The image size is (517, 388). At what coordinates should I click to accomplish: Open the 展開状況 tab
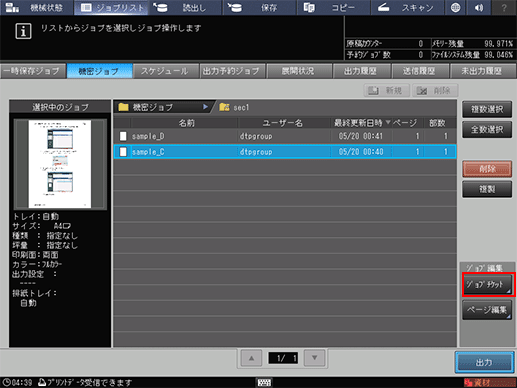click(x=299, y=71)
